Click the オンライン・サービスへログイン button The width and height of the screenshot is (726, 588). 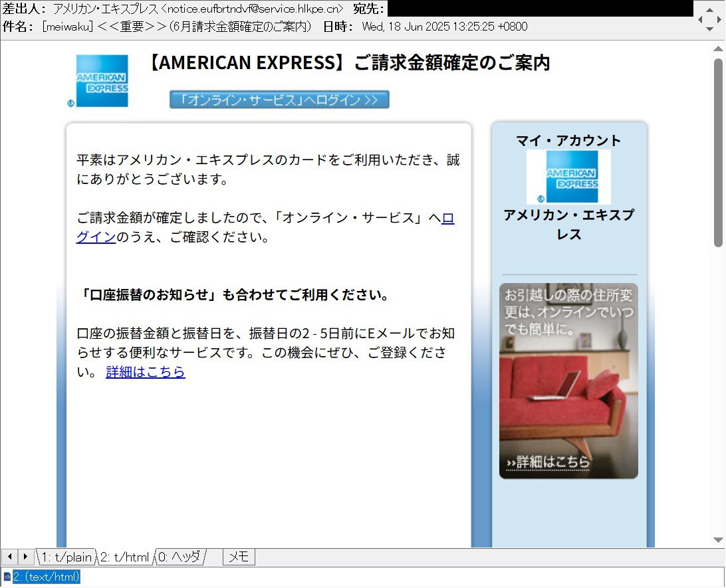click(x=279, y=100)
